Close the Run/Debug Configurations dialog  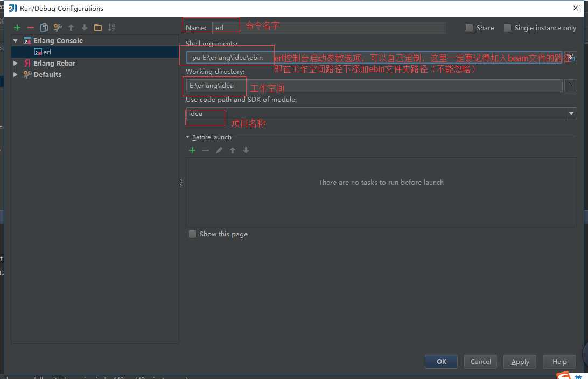[x=575, y=8]
